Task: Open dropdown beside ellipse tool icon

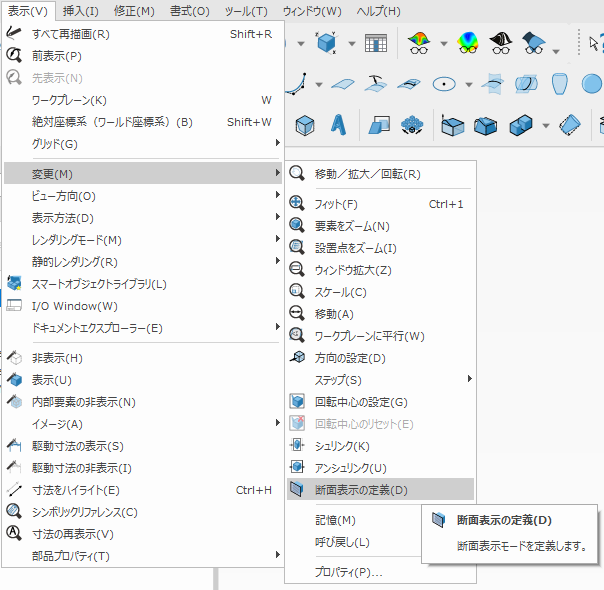Action: [x=469, y=84]
